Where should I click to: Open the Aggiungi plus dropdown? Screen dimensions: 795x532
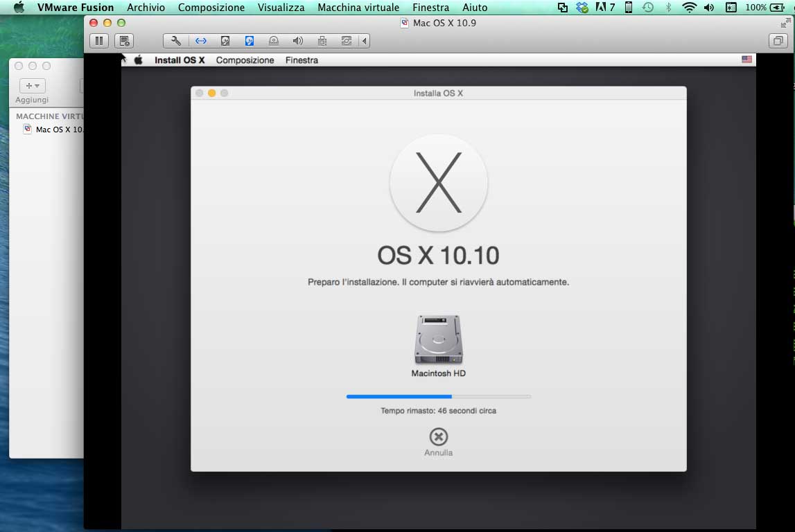click(32, 86)
